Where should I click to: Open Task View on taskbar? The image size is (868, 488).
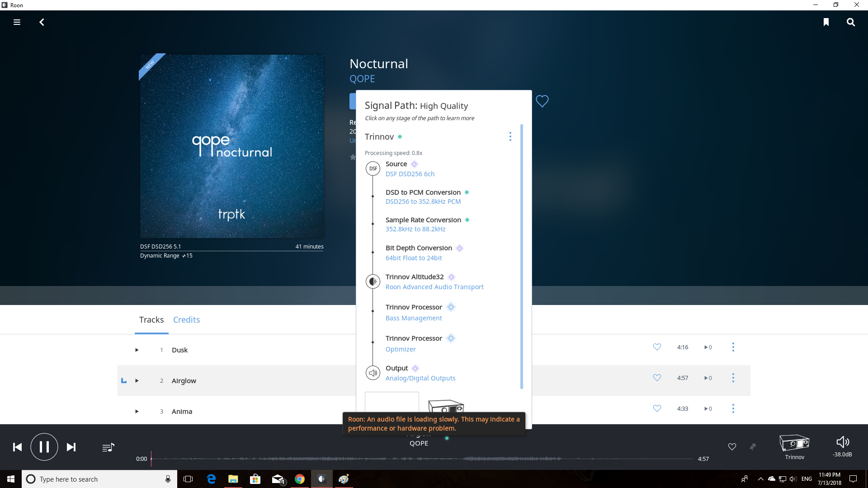coord(188,479)
